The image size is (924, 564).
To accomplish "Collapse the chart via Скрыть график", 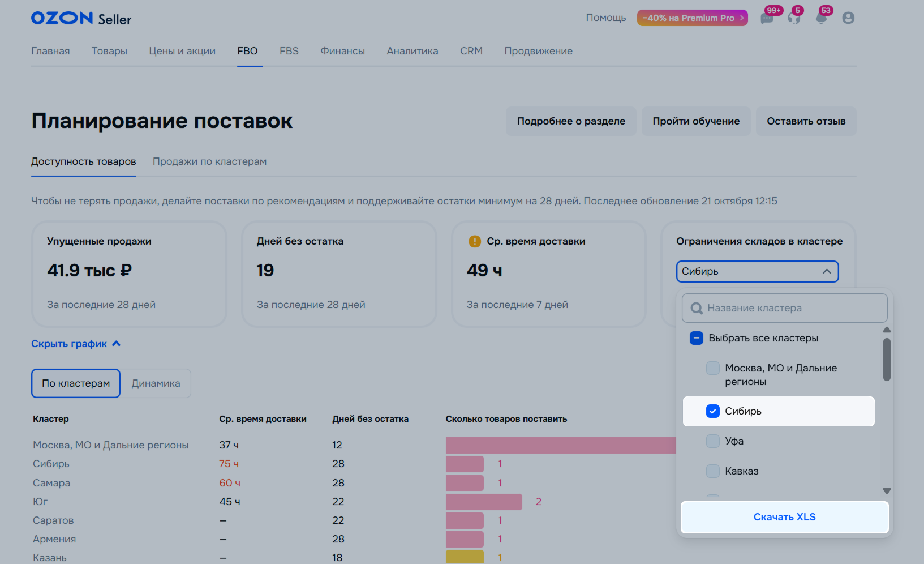I will tap(76, 344).
